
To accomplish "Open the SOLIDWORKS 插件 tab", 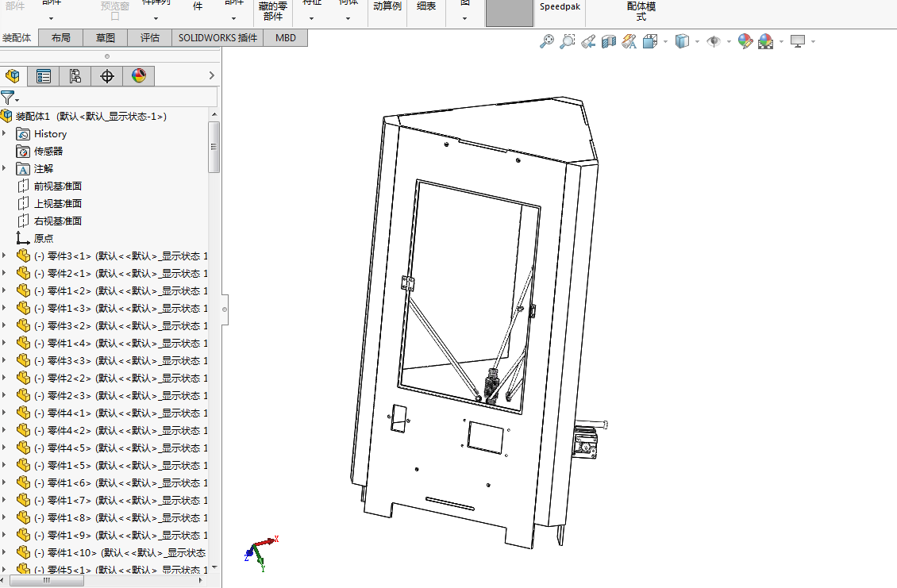I will 218,38.
